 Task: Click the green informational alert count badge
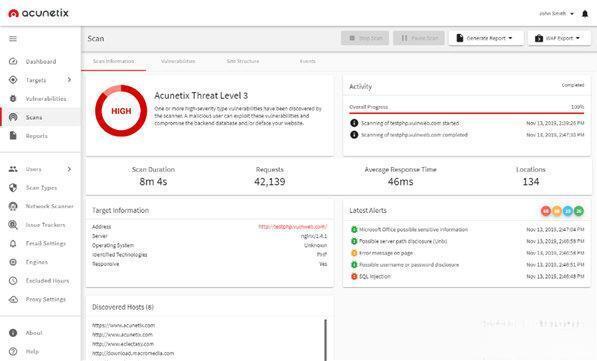tap(579, 211)
